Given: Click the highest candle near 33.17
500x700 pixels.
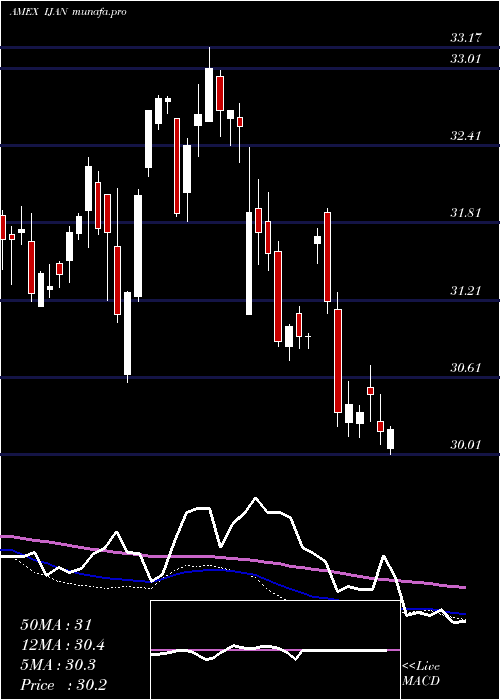Looking at the screenshot, I should point(209,85).
